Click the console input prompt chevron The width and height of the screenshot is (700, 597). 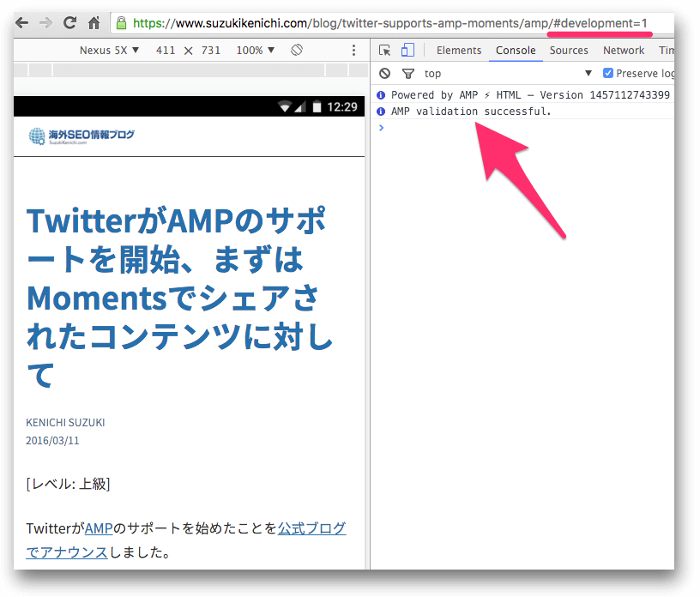381,128
